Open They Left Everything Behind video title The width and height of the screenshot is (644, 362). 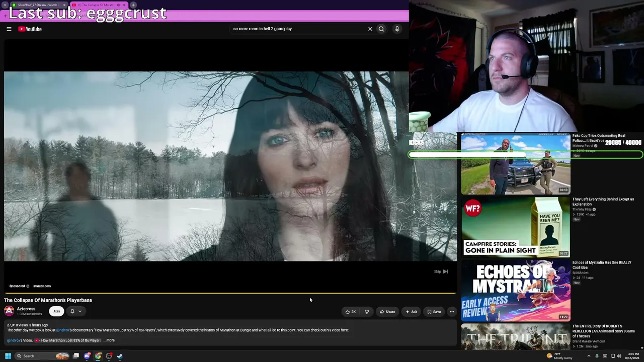click(x=603, y=202)
